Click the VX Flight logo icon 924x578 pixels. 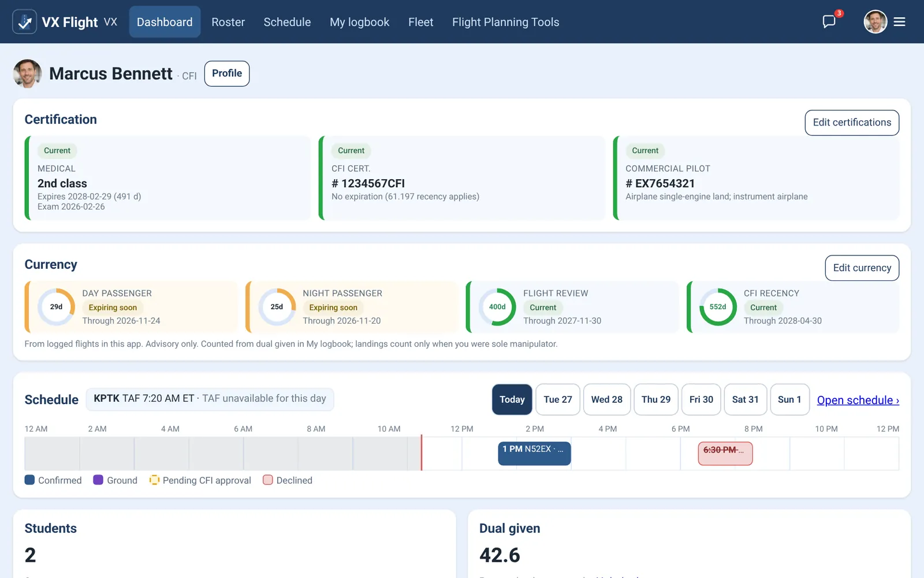[24, 22]
